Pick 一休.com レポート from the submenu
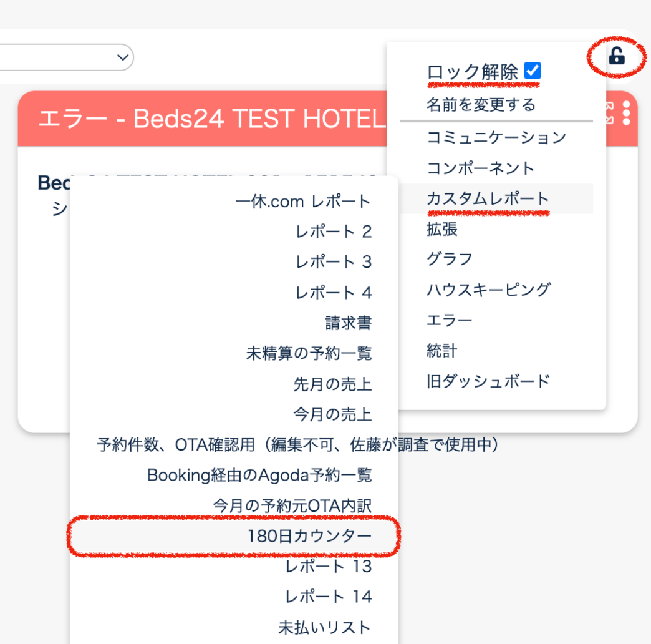651x644 pixels. tap(303, 202)
